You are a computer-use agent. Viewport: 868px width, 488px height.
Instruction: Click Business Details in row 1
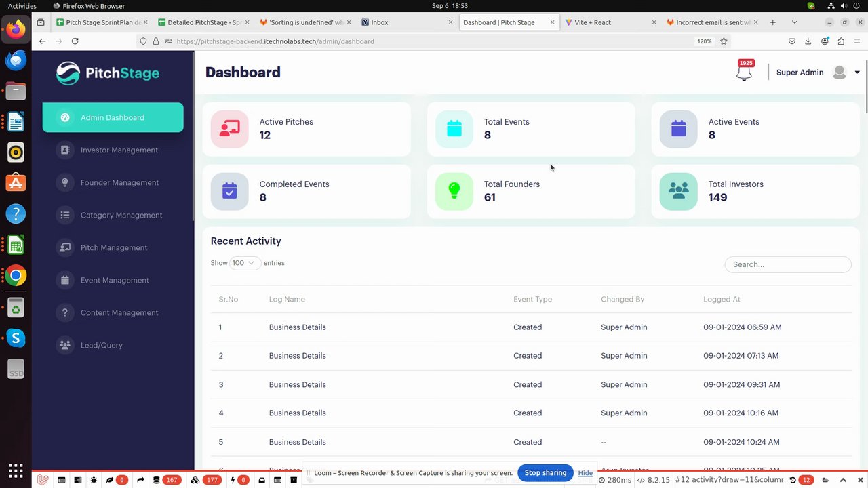point(298,327)
